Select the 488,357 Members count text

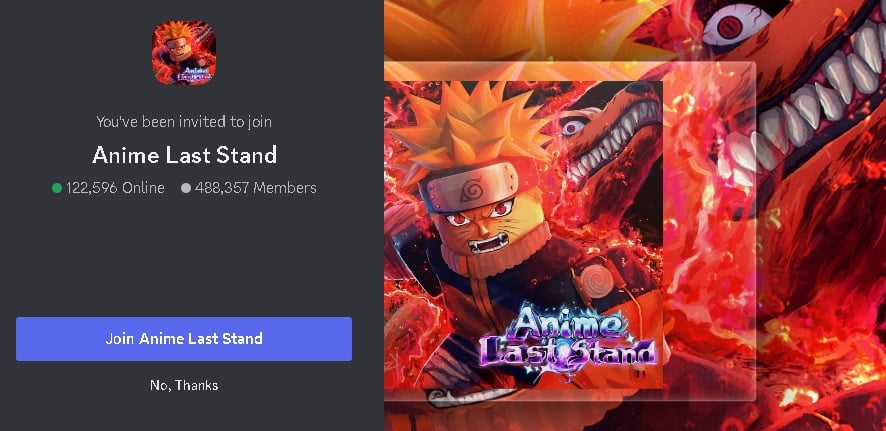click(x=255, y=188)
